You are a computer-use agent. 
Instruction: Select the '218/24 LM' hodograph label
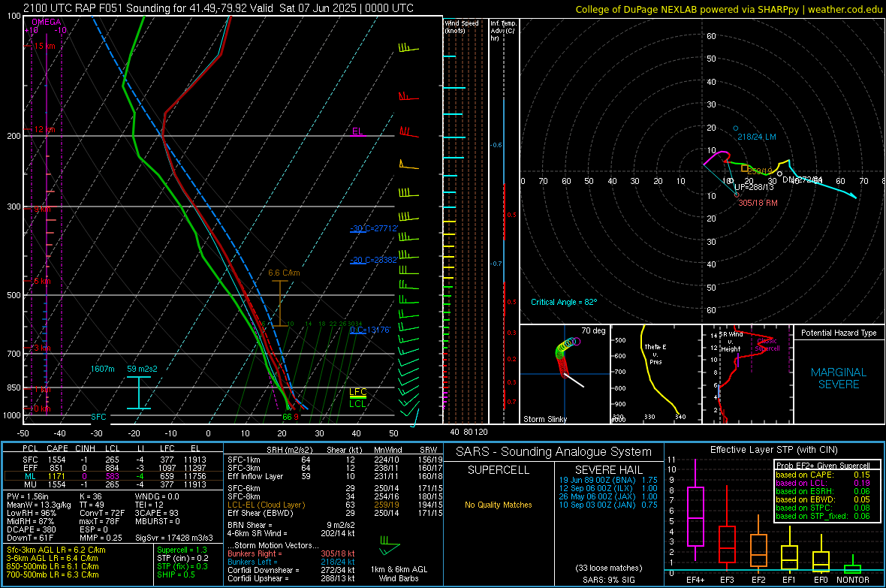point(757,137)
